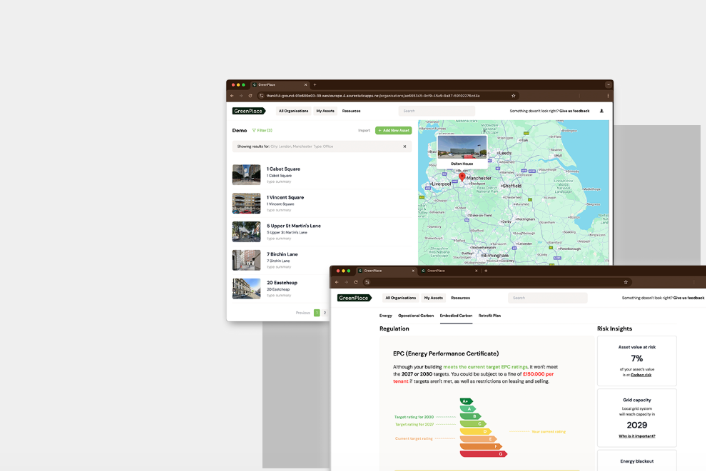Click the rear window URL address bar
706x471 pixels.
387,95
